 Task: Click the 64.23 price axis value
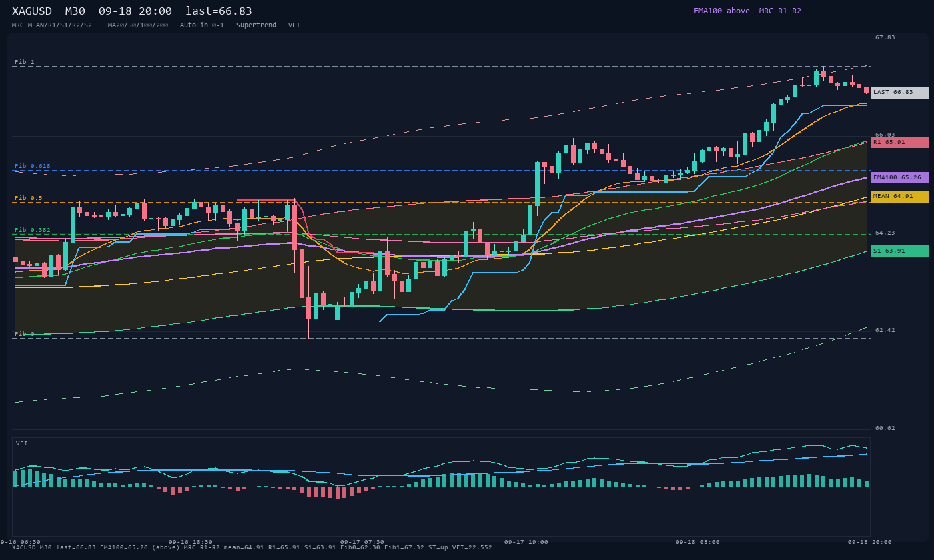point(885,233)
